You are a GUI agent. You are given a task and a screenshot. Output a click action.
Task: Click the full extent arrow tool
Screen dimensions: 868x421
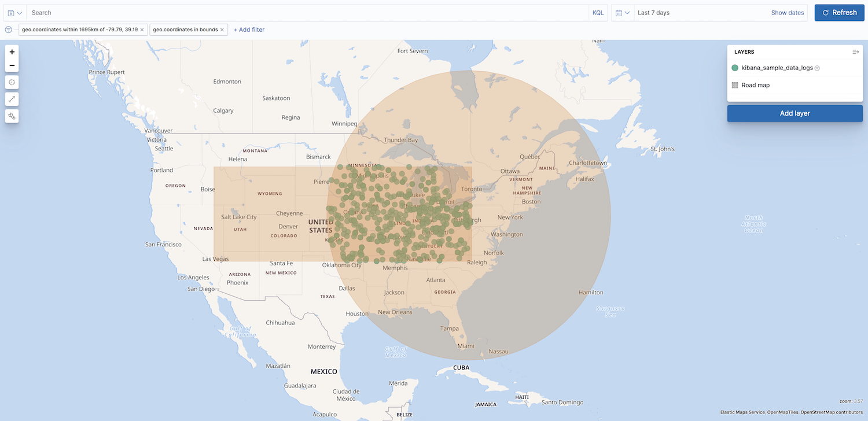[12, 99]
